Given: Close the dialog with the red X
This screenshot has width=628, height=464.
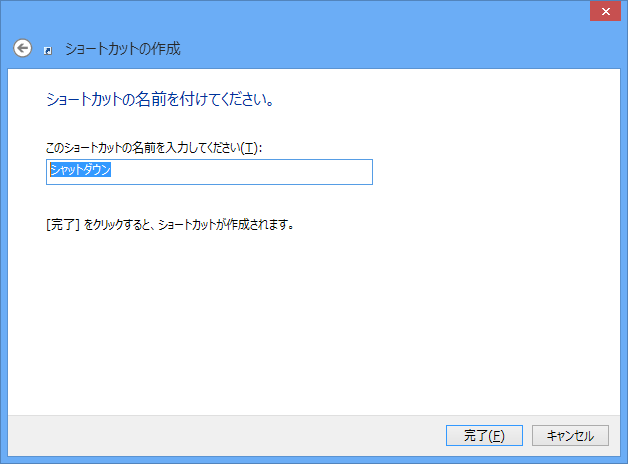Looking at the screenshot, I should [x=605, y=12].
